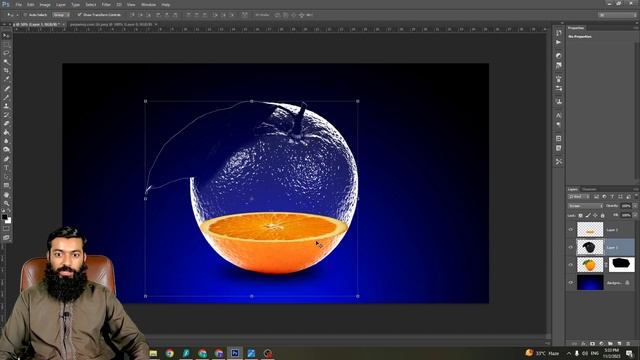Open workspace switcher dropdown in options bar
Screen dimensions: 640x360
(x=618, y=15)
